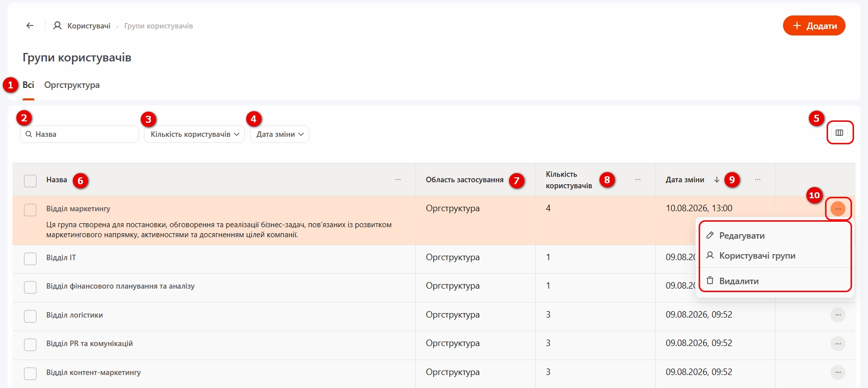Check the Відділ маркетингу row checkbox
Image resolution: width=868 pixels, height=388 pixels.
coord(30,210)
